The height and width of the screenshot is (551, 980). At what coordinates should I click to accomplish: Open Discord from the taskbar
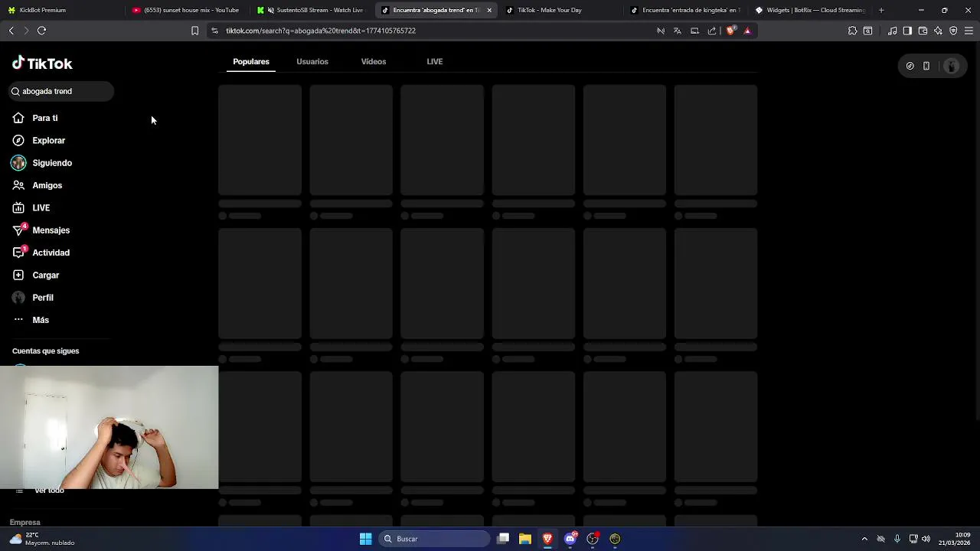coord(570,539)
